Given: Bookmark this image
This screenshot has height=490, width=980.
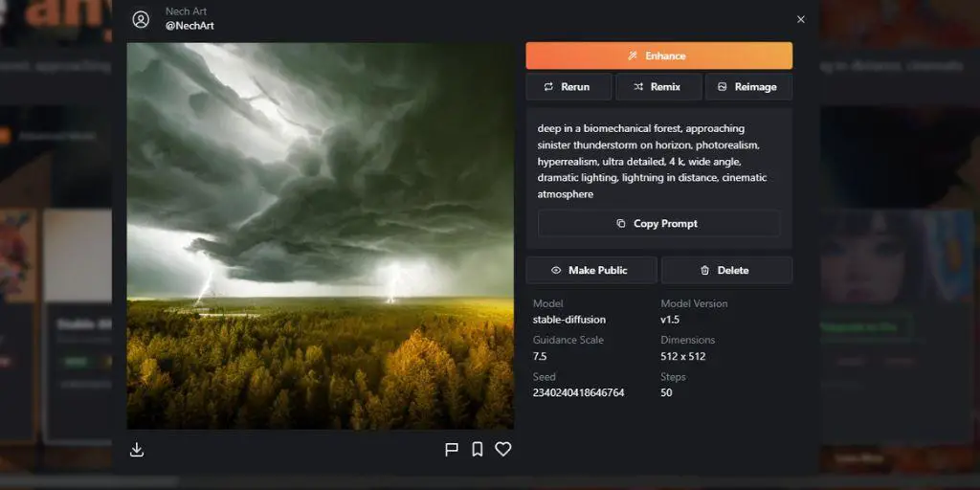Looking at the screenshot, I should [x=477, y=450].
